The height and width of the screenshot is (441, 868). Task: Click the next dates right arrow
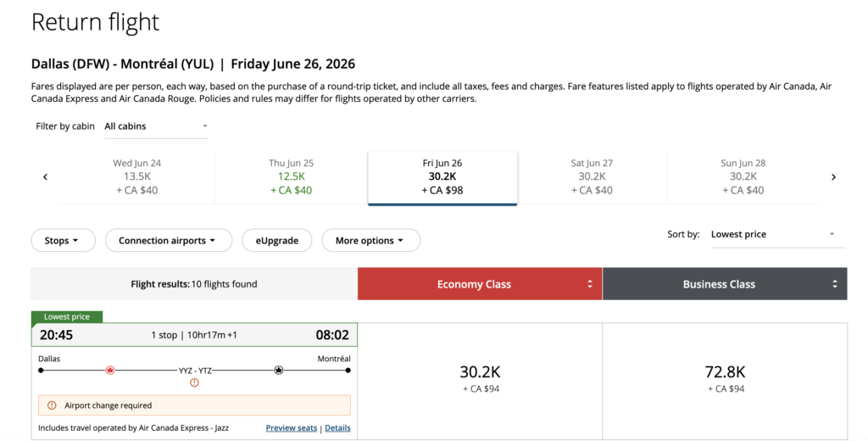[x=833, y=177]
